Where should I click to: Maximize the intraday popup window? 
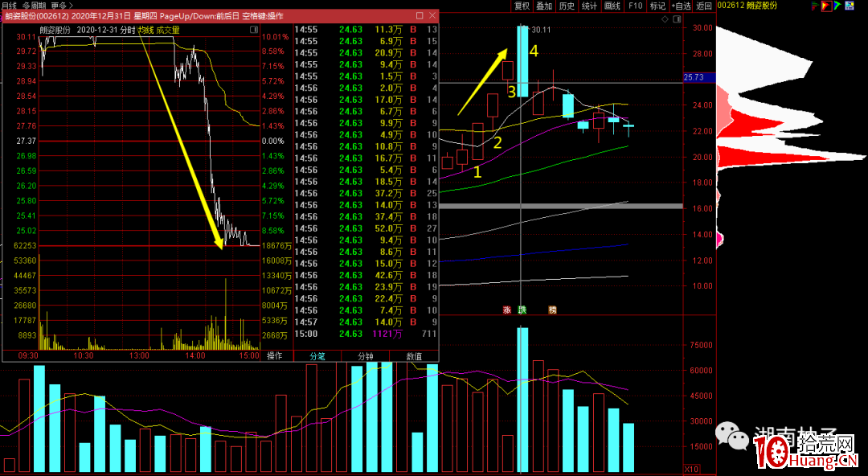point(420,16)
